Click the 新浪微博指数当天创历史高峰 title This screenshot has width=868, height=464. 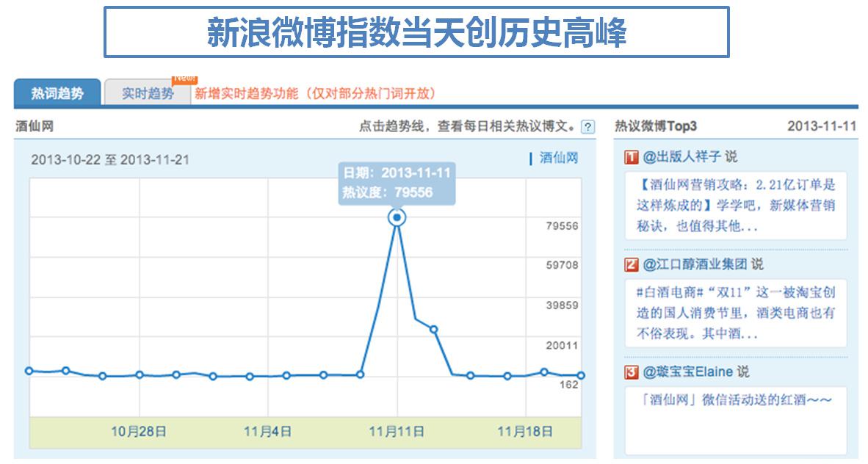(417, 32)
